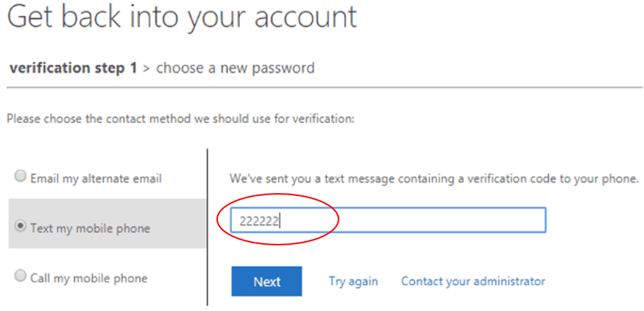Viewport: 644px width, 311px height.
Task: Select the "Call my mobile phone" radio button
Action: click(x=20, y=277)
